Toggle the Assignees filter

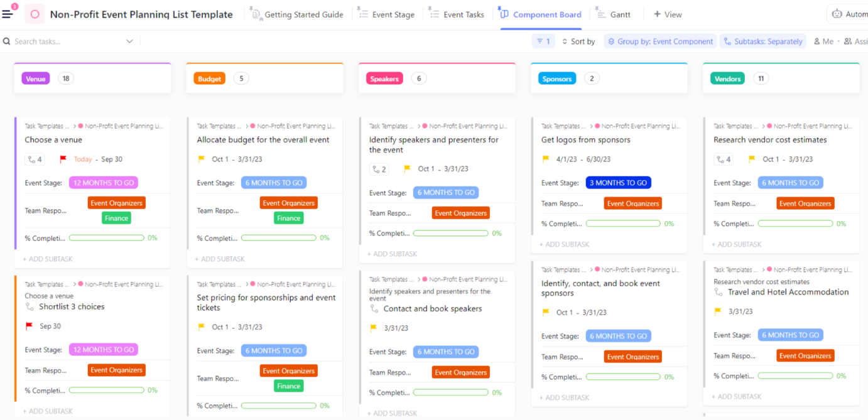[x=855, y=41]
